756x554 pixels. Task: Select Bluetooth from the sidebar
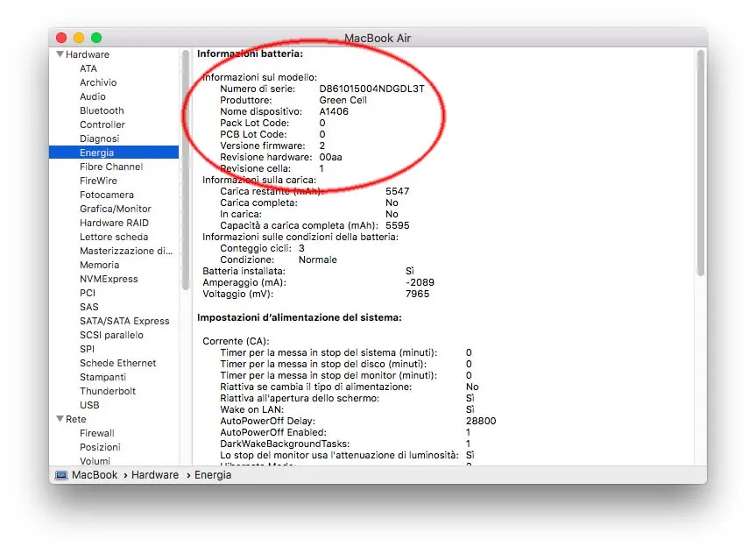(x=102, y=110)
